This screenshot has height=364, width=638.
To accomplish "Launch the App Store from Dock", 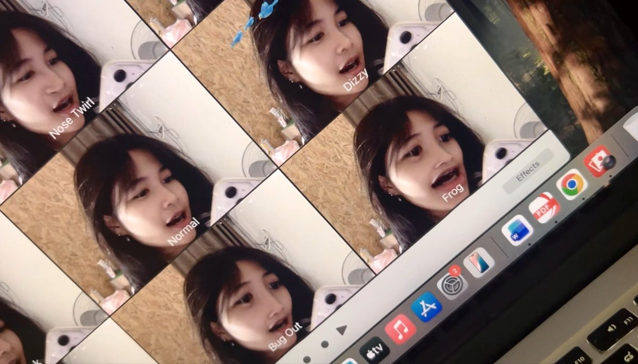I will 426,307.
